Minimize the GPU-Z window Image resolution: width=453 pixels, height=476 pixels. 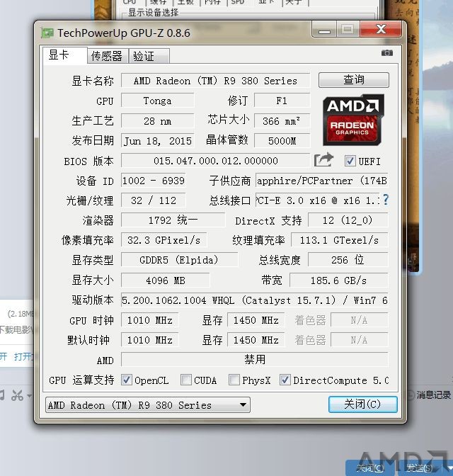324,30
